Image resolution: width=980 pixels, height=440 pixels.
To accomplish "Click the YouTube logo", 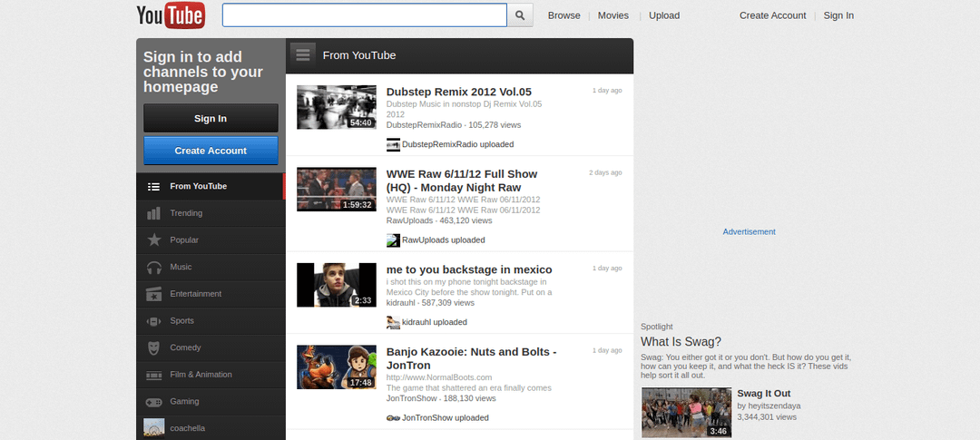I will click(x=171, y=15).
